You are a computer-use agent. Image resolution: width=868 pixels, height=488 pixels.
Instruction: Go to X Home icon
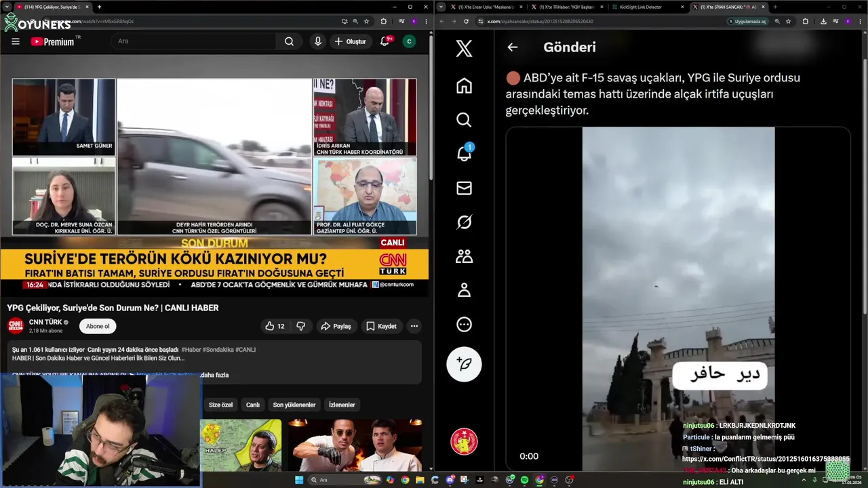[464, 86]
